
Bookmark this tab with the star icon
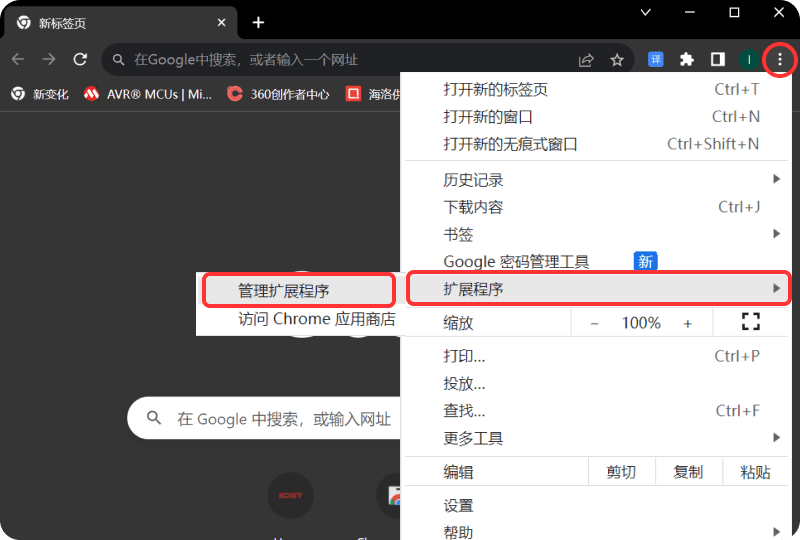617,60
